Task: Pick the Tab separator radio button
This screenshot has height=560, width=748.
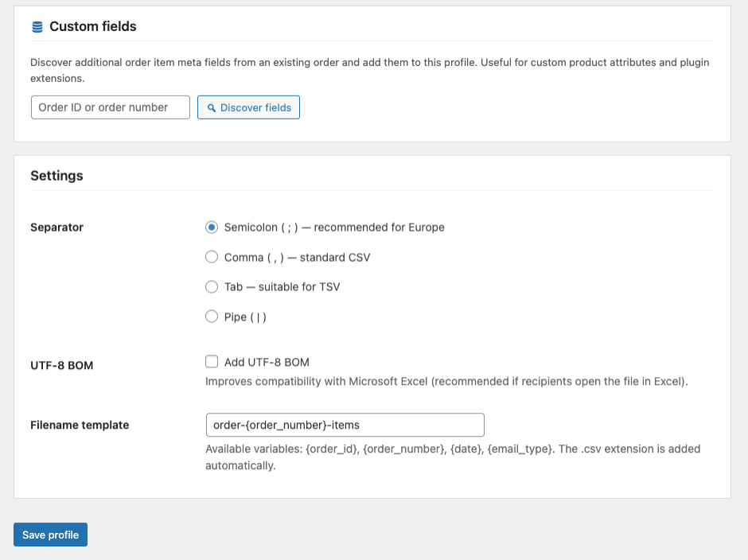Action: 212,286
